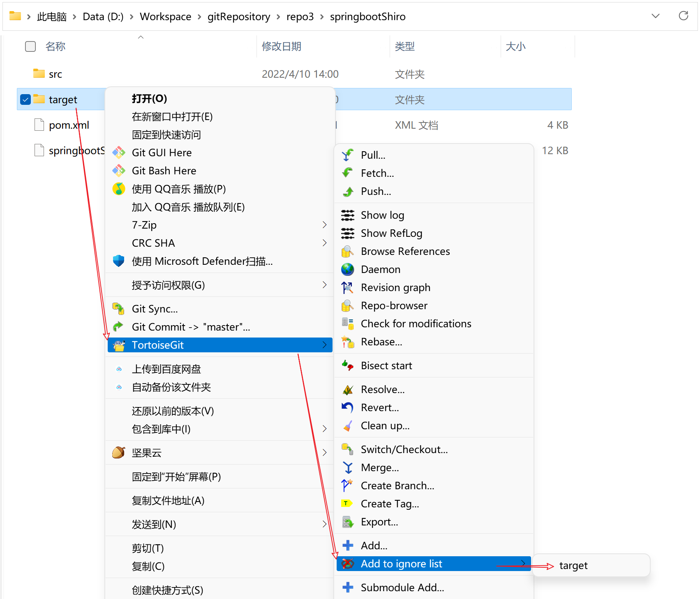Image resolution: width=700 pixels, height=599 pixels.
Task: Uncheck the target folder checkbox
Action: pyautogui.click(x=25, y=99)
